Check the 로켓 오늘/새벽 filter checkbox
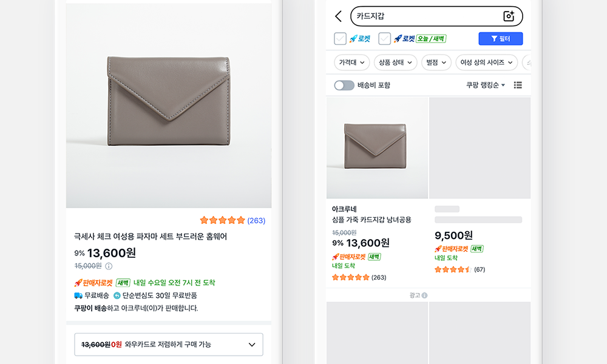Screen dimensions: 607x364 pos(384,39)
